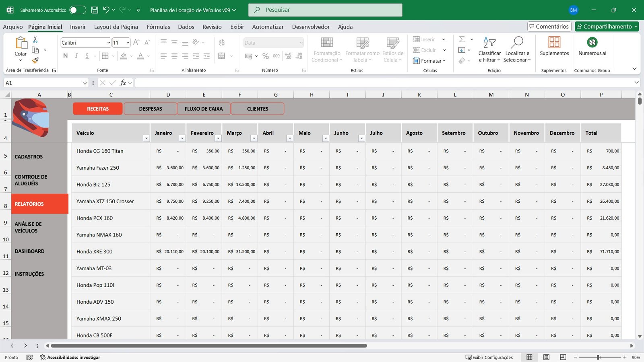Click the Pesquisar search box
This screenshot has width=644, height=362.
coord(325,10)
